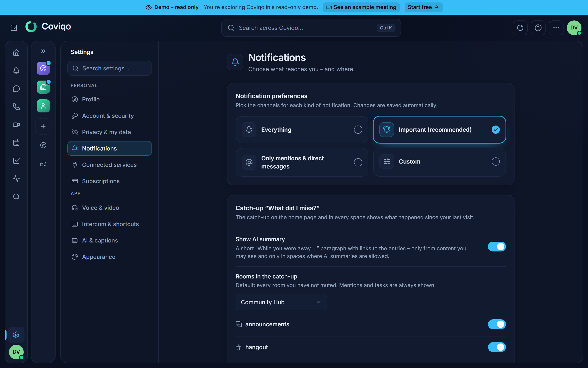Toggle announcements room switch
This screenshot has width=588, height=368.
497,324
